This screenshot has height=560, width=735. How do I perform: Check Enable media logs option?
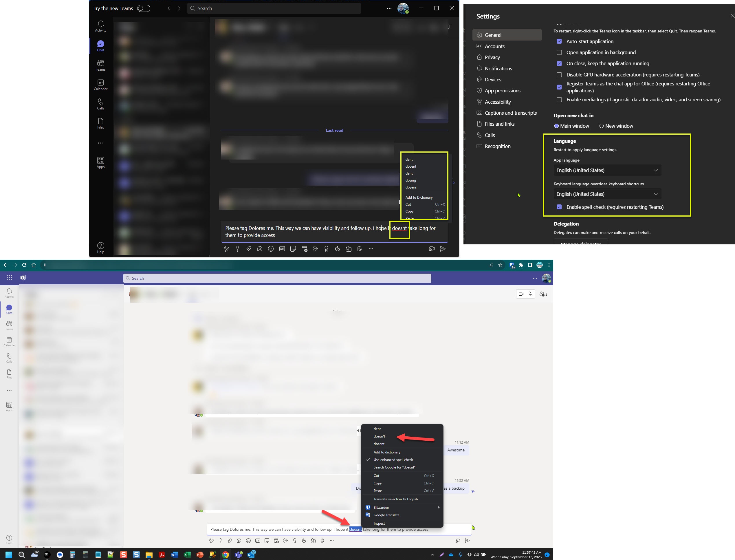[559, 100]
